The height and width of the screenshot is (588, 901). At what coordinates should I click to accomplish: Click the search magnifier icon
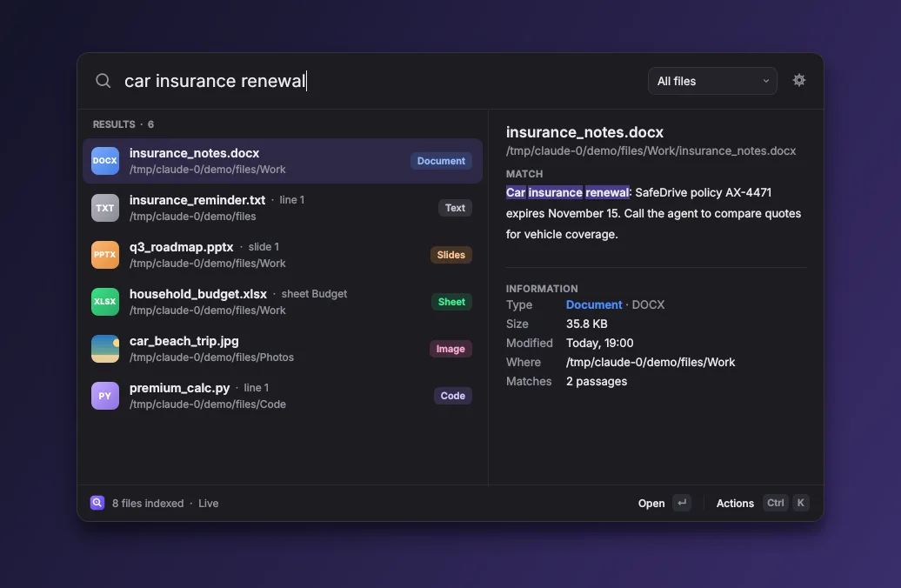click(103, 81)
